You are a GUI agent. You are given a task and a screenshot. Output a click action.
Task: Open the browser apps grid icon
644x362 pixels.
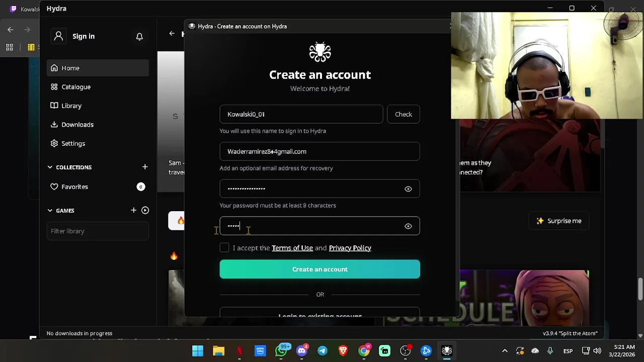[x=9, y=47]
